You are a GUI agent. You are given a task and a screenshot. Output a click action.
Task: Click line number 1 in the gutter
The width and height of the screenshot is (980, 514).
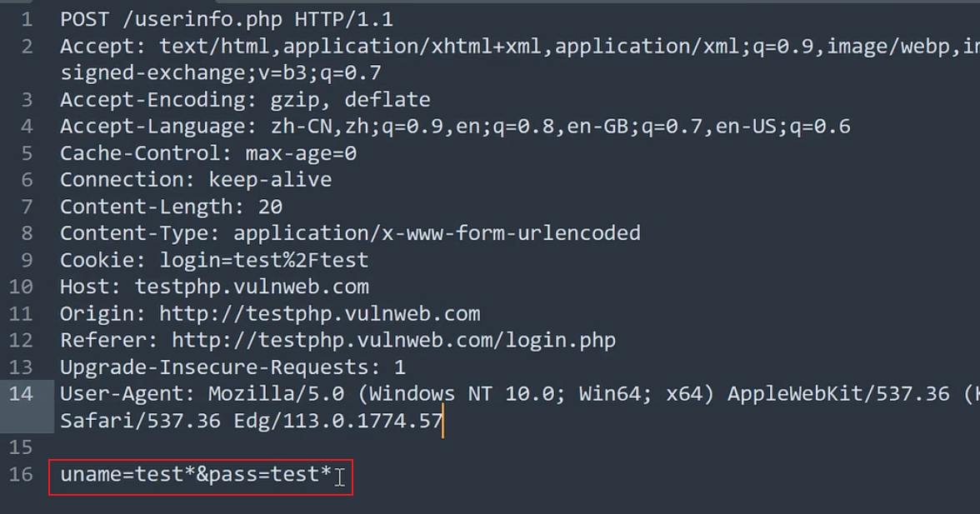[x=27, y=19]
